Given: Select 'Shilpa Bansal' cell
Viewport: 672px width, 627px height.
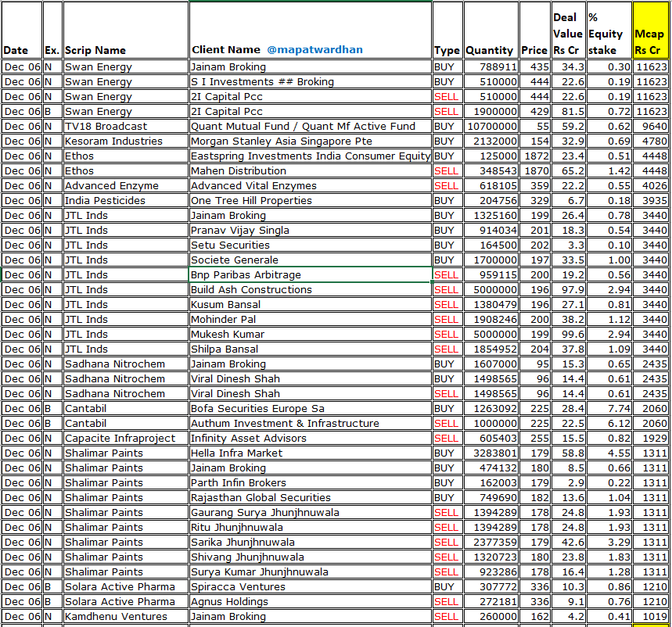Looking at the screenshot, I should (x=311, y=349).
